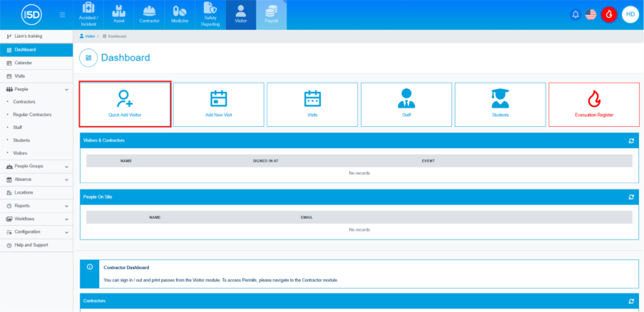Switch to the Accident / Incident module
644x312 pixels.
click(x=88, y=15)
